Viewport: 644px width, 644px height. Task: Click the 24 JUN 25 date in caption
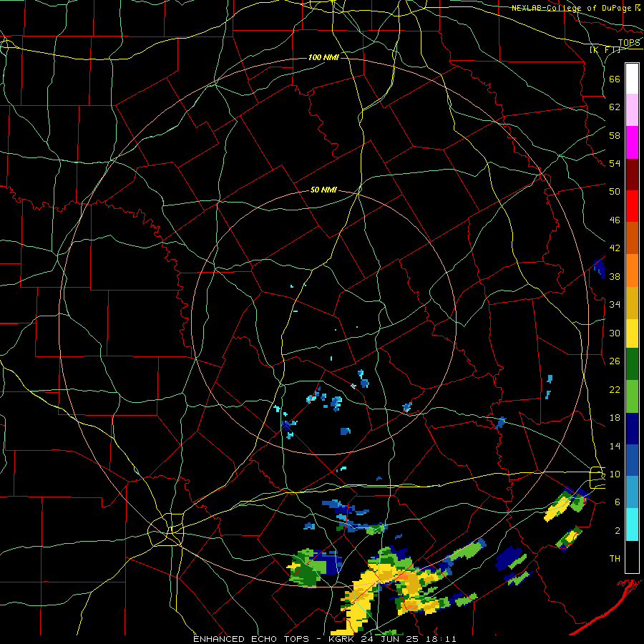click(x=392, y=639)
